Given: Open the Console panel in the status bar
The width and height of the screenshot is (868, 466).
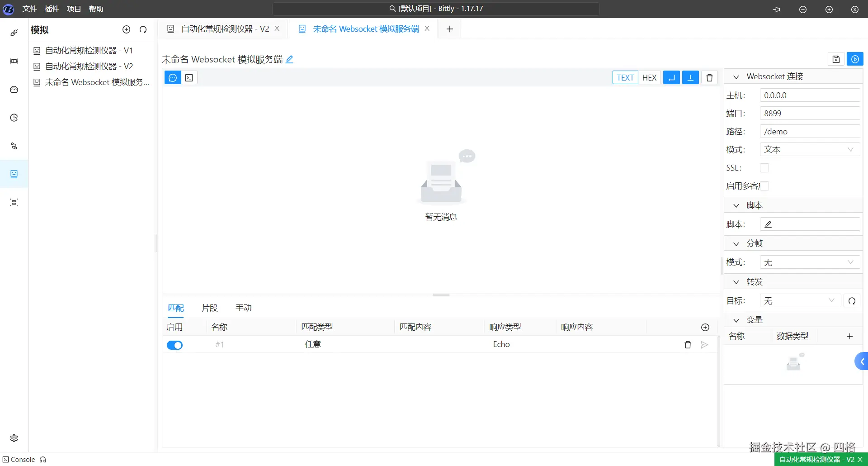Looking at the screenshot, I should [x=19, y=460].
